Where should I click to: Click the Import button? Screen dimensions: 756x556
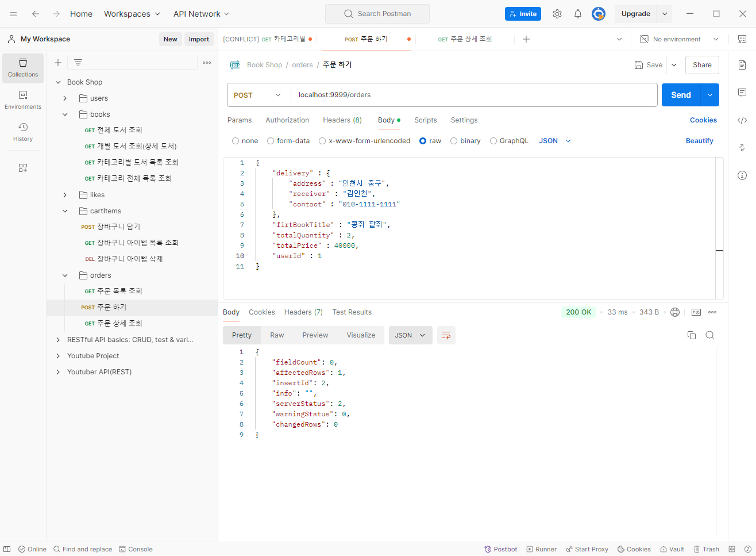[x=199, y=39]
